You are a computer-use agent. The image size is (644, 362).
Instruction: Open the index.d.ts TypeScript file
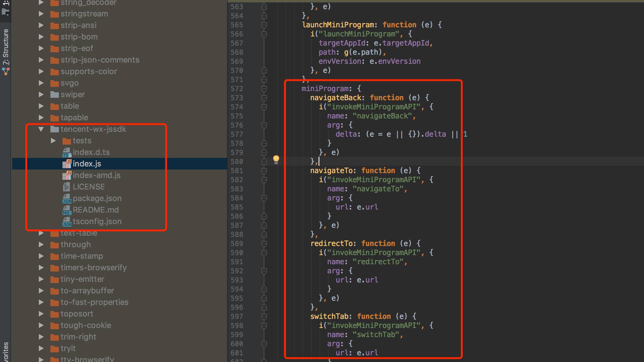tap(91, 152)
